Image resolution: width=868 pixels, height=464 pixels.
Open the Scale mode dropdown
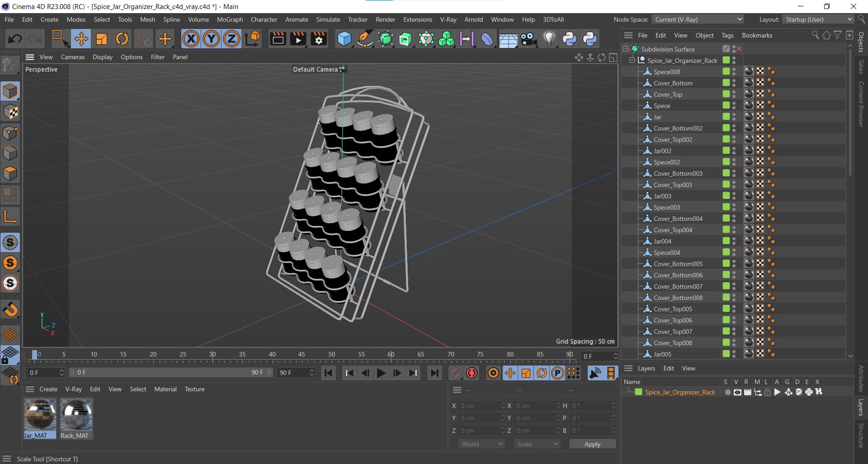pyautogui.click(x=537, y=444)
